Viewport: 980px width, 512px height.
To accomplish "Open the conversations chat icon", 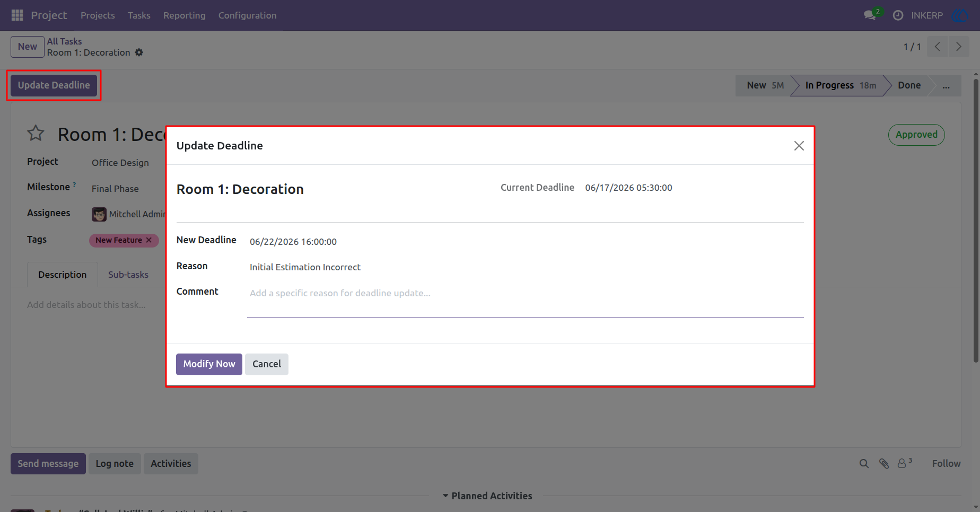I will (870, 15).
